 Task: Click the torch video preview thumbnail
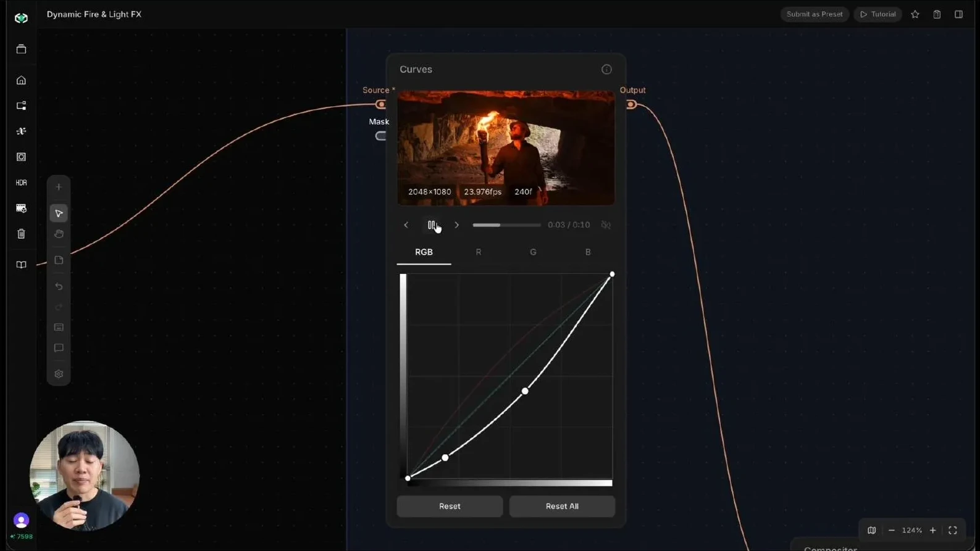506,148
